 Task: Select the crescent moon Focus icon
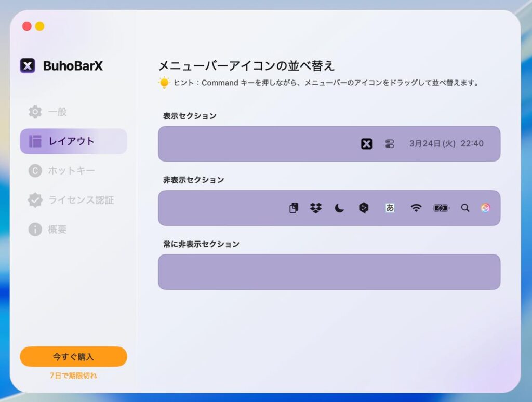[339, 208]
